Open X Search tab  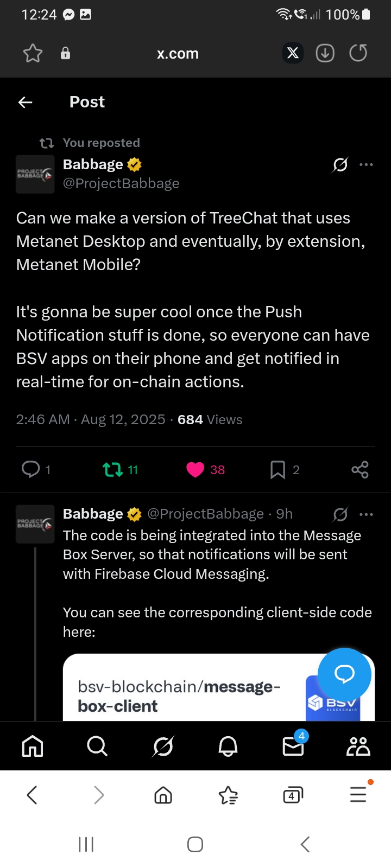(97, 746)
